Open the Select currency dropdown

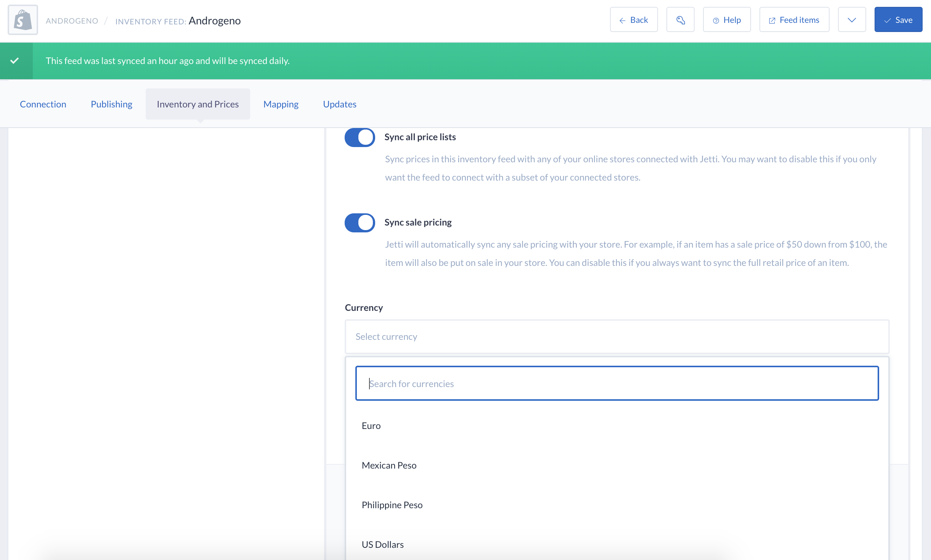tap(617, 337)
